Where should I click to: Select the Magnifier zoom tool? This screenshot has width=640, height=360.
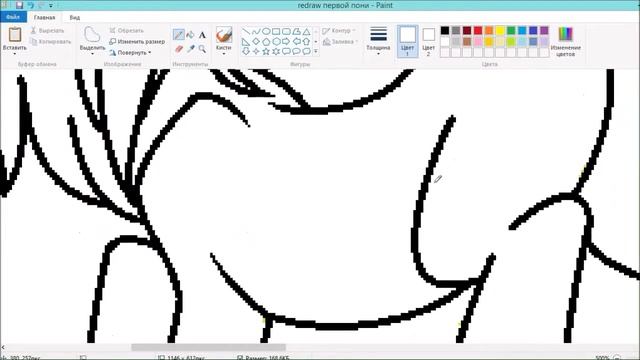[x=202, y=49]
